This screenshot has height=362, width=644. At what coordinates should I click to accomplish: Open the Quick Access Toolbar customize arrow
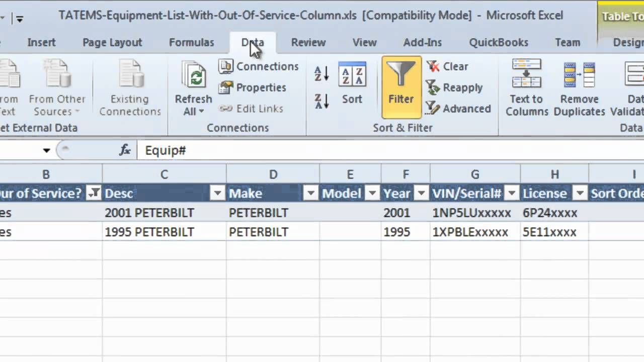20,19
